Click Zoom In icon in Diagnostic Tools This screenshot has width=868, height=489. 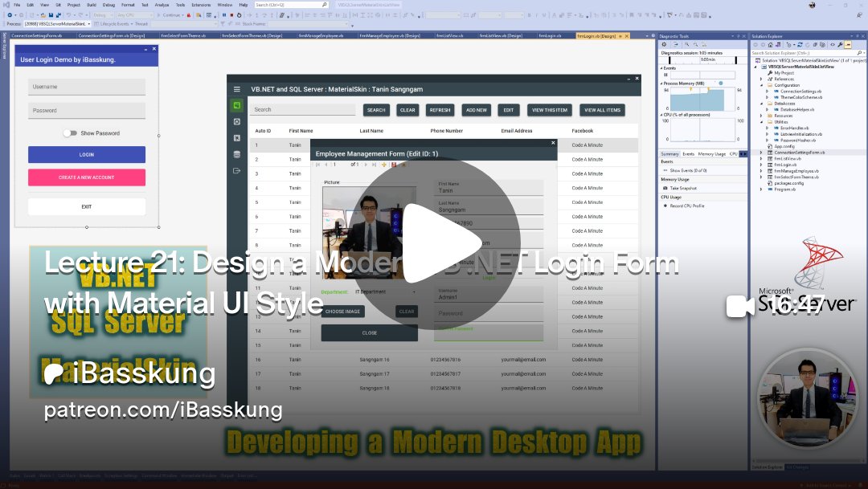687,44
